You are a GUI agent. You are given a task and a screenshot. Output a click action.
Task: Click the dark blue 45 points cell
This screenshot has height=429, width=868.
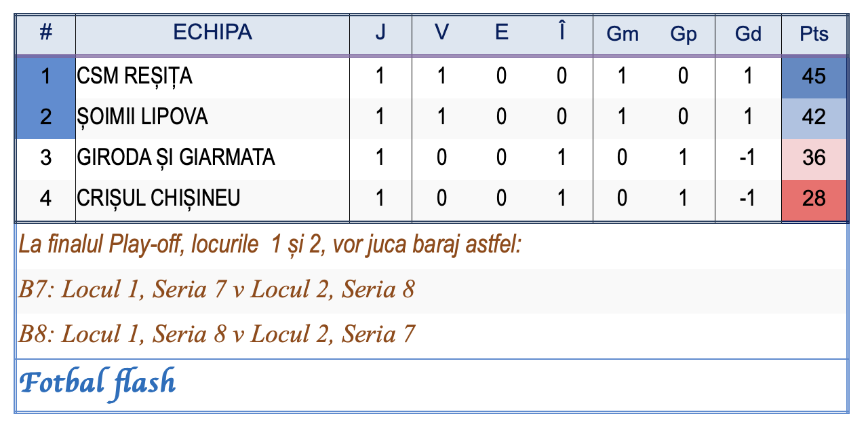(814, 76)
